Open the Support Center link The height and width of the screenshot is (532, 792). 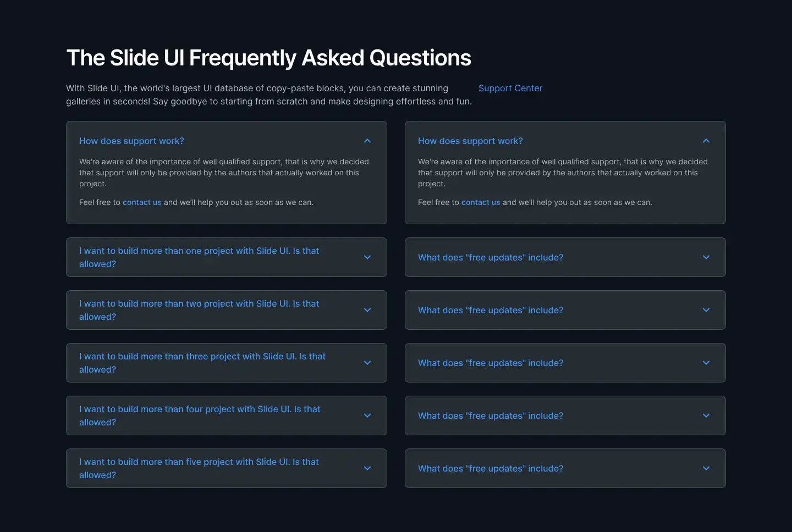510,88
